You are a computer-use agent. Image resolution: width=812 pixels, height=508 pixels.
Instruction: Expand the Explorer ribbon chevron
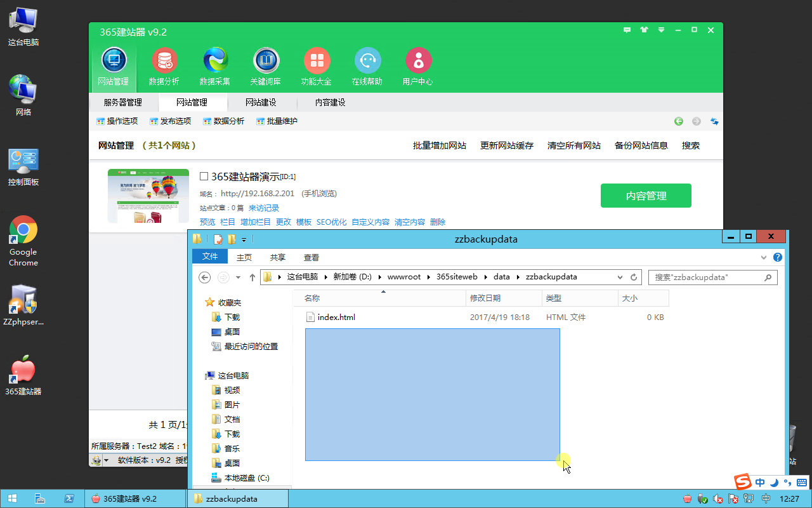point(764,257)
